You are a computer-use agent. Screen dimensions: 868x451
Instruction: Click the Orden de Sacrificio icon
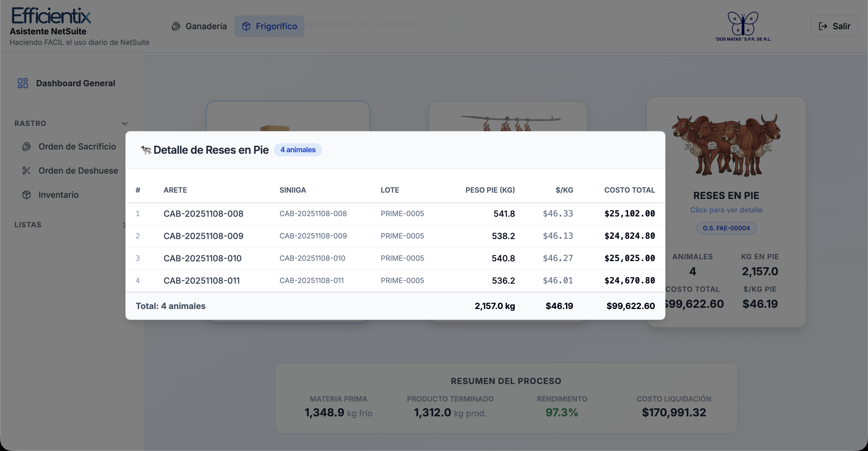(x=26, y=147)
